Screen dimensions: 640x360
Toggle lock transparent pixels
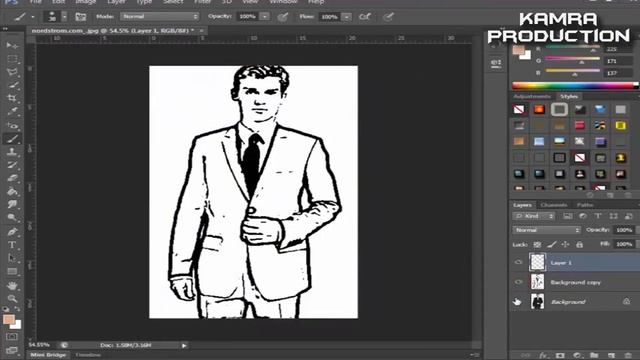[x=537, y=244]
